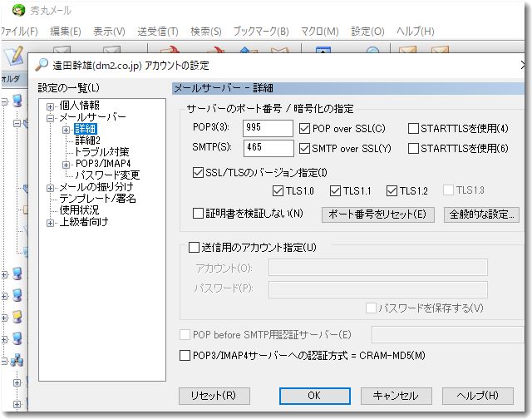Open the 検索(S) menu
This screenshot has height=419, width=532.
click(x=206, y=32)
